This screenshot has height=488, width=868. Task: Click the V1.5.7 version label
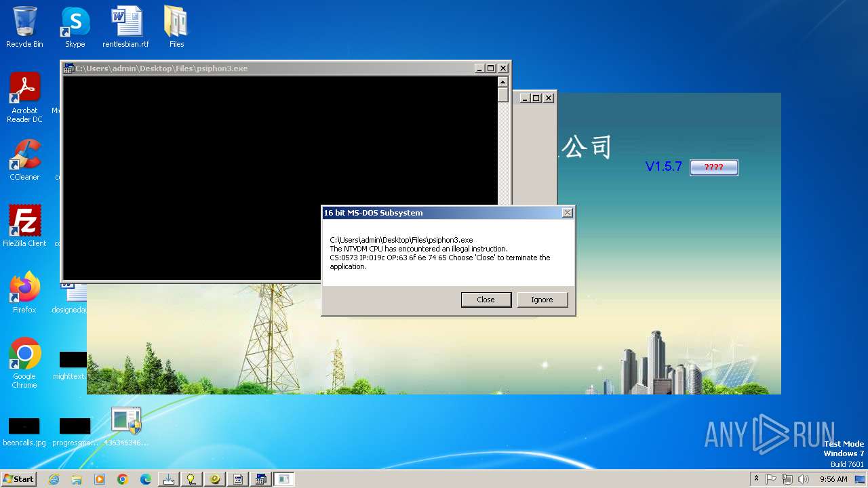(663, 167)
